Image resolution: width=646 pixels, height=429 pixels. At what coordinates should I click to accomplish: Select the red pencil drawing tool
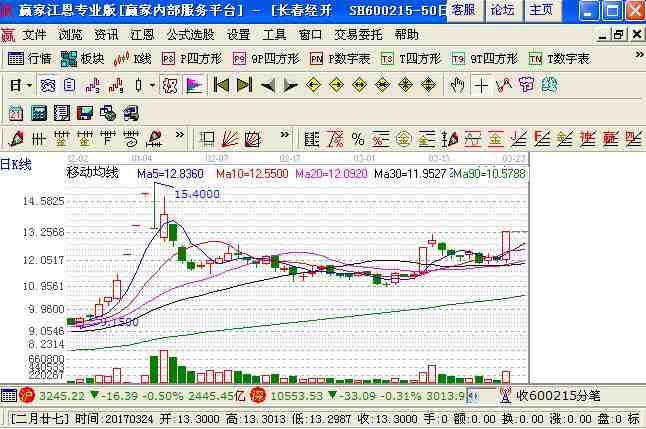[16, 139]
